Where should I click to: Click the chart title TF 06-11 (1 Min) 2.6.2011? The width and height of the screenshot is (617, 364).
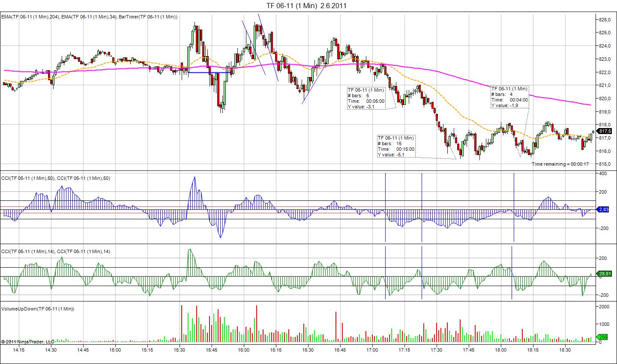[x=306, y=6]
